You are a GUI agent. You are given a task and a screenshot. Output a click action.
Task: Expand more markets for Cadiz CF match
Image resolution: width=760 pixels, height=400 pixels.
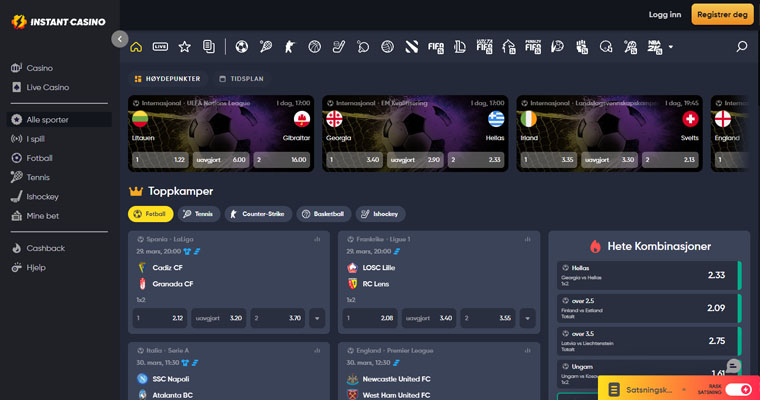317,319
